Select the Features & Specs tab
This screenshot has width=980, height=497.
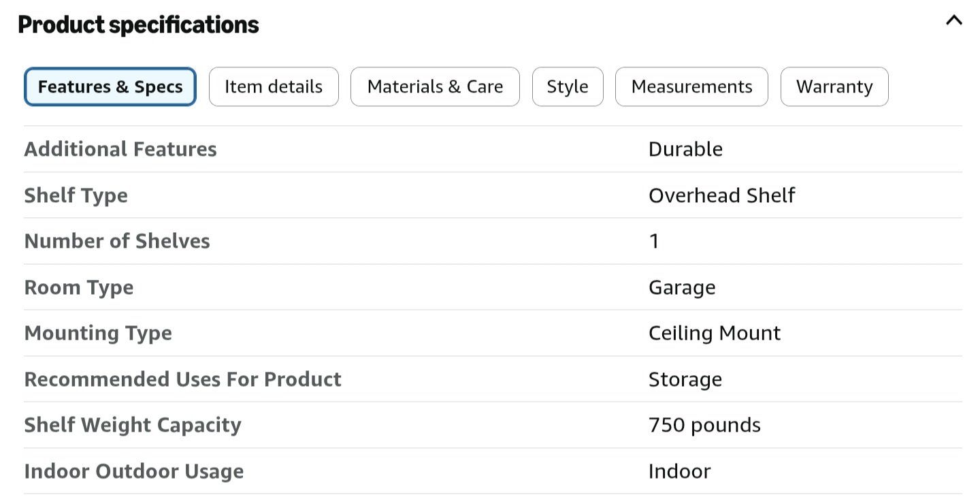(x=110, y=86)
